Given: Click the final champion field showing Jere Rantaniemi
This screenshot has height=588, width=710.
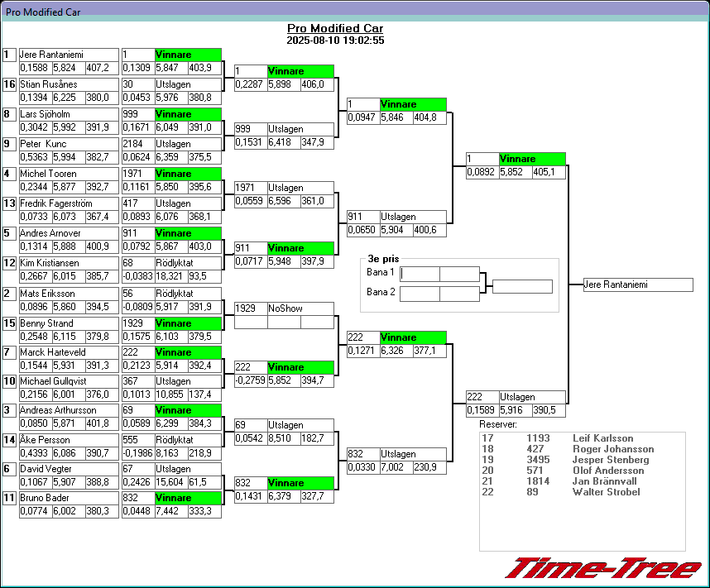Looking at the screenshot, I should pyautogui.click(x=637, y=284).
